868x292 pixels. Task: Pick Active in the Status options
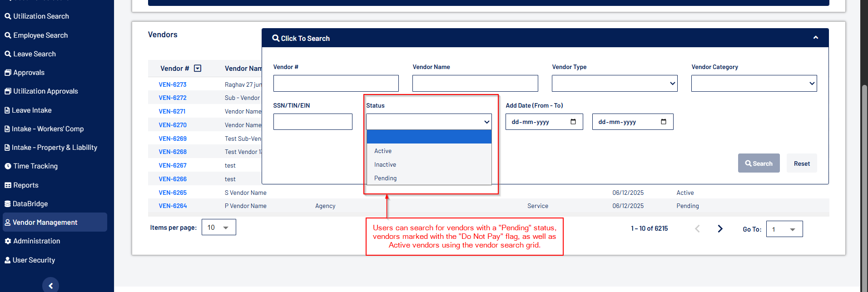pyautogui.click(x=383, y=151)
